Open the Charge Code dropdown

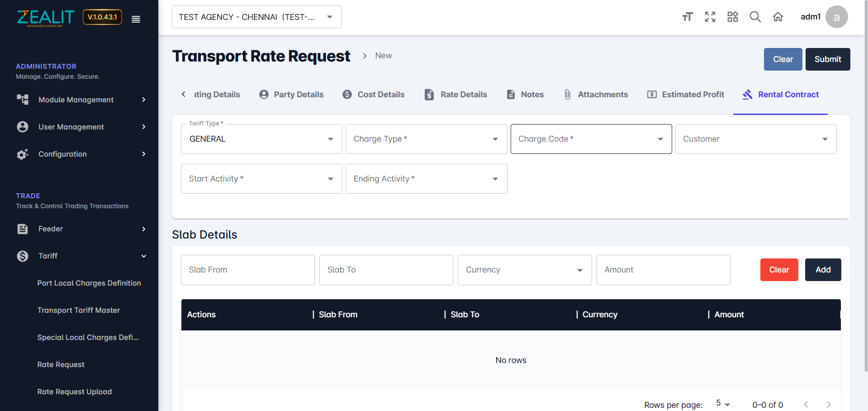591,139
